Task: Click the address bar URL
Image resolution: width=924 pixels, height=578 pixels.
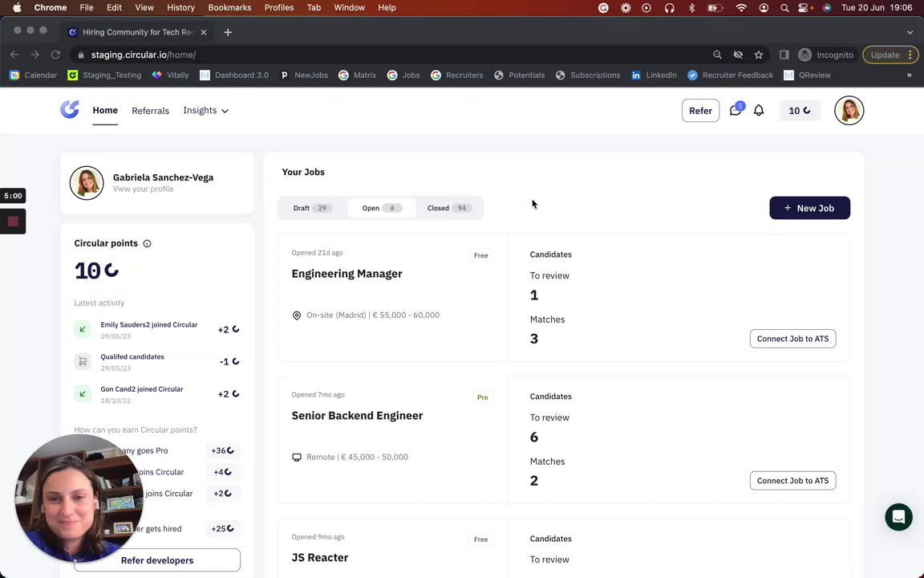Action: (144, 55)
